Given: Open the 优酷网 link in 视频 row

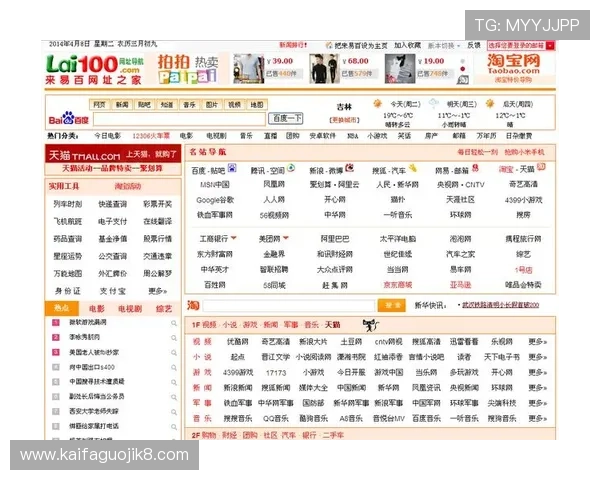Looking at the screenshot, I should coord(238,341).
